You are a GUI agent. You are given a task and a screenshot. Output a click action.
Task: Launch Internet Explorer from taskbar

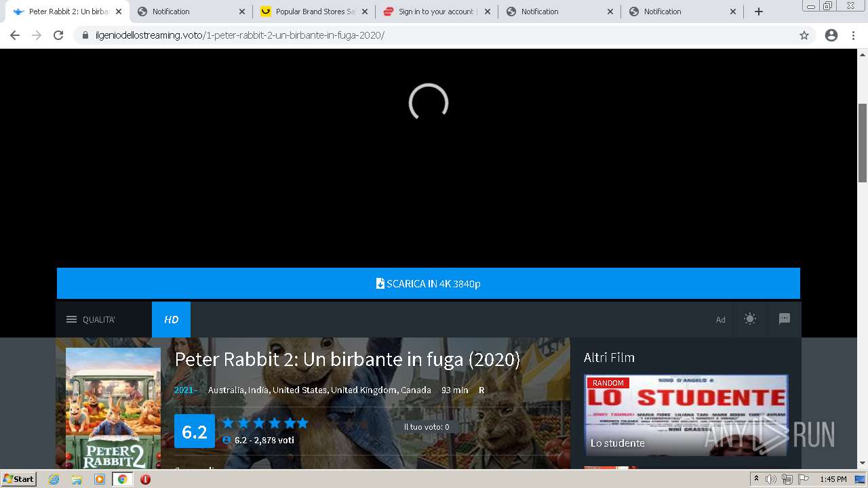click(x=54, y=479)
